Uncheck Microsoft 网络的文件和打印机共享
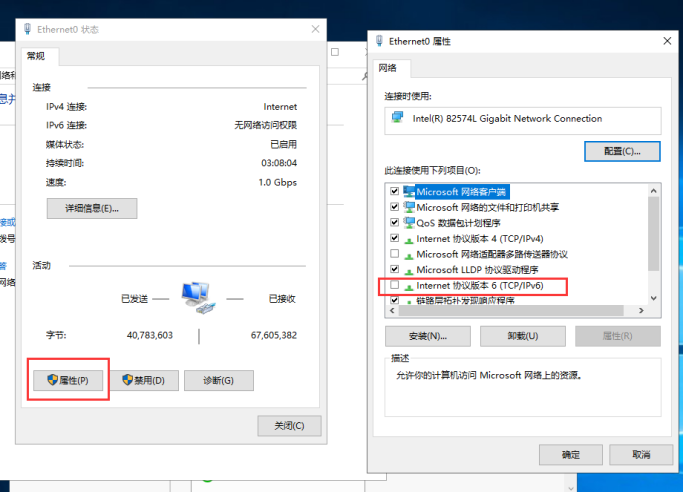 tap(395, 207)
